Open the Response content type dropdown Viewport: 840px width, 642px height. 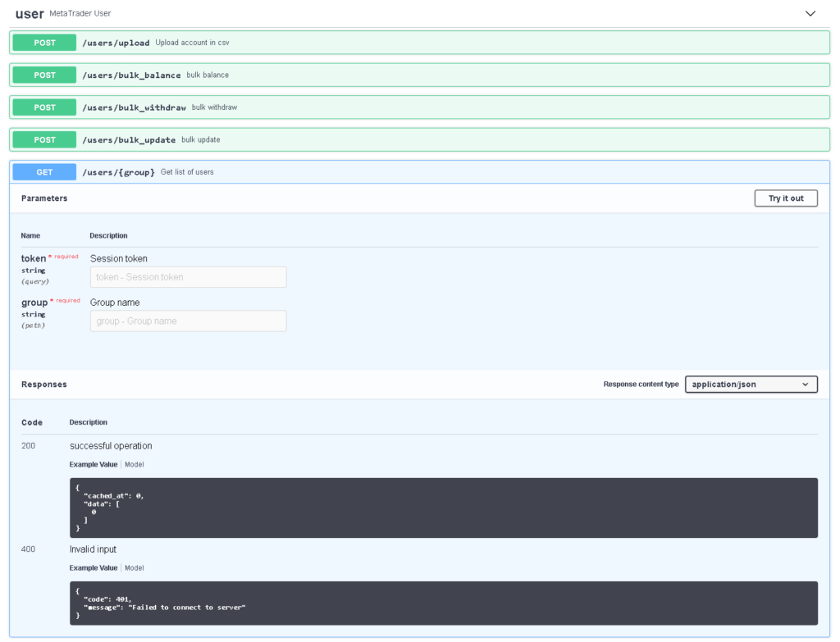tap(751, 384)
